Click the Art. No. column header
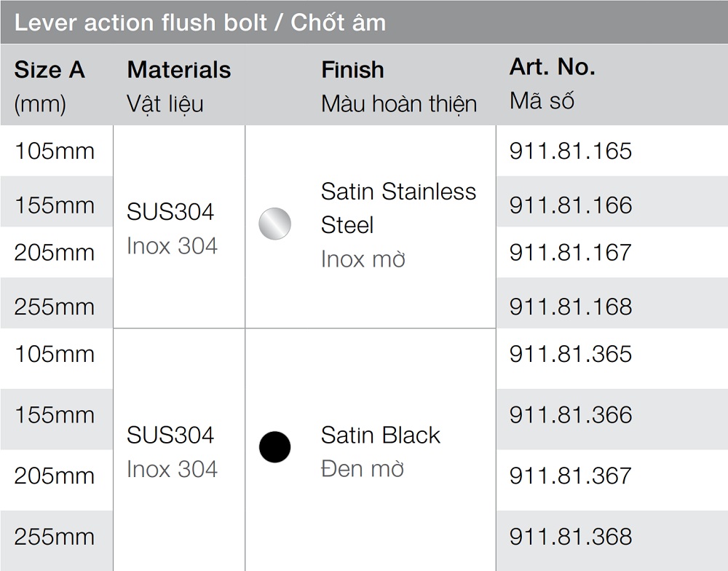728x571 pixels. pyautogui.click(x=552, y=67)
